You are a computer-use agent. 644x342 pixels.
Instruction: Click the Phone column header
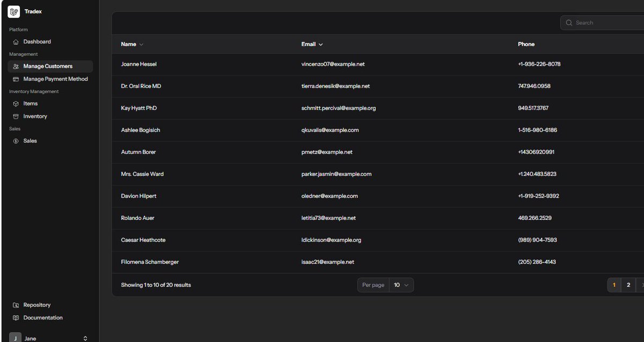pyautogui.click(x=526, y=44)
